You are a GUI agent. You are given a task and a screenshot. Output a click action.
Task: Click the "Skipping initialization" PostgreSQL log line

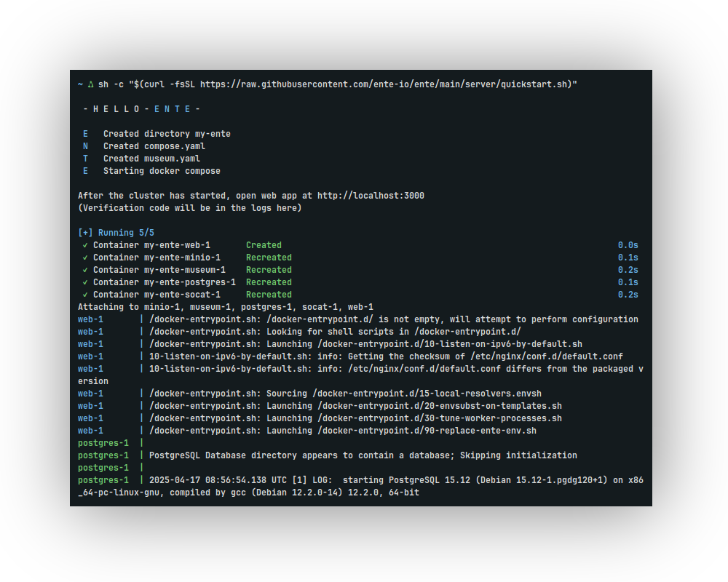coord(328,455)
